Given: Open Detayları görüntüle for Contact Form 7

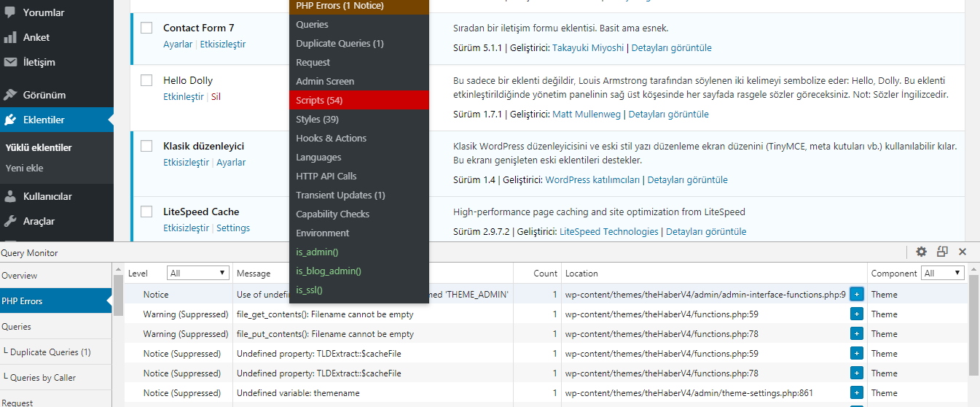Looking at the screenshot, I should click(x=672, y=48).
